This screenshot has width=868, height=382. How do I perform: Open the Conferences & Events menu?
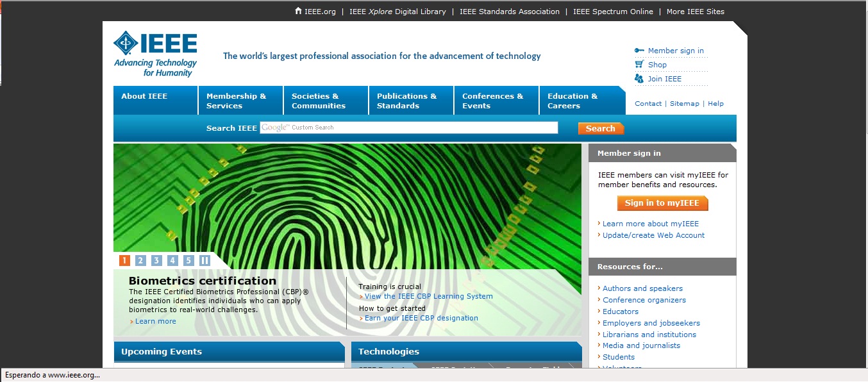pos(497,101)
